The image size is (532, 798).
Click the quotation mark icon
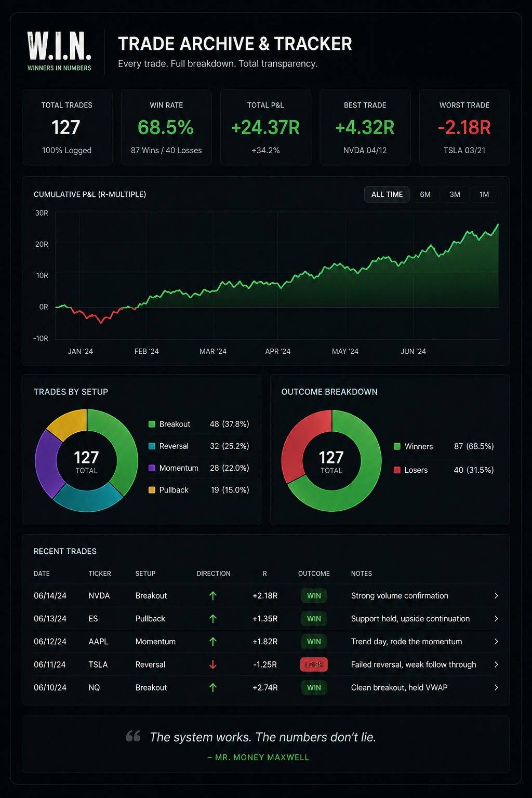tap(134, 736)
